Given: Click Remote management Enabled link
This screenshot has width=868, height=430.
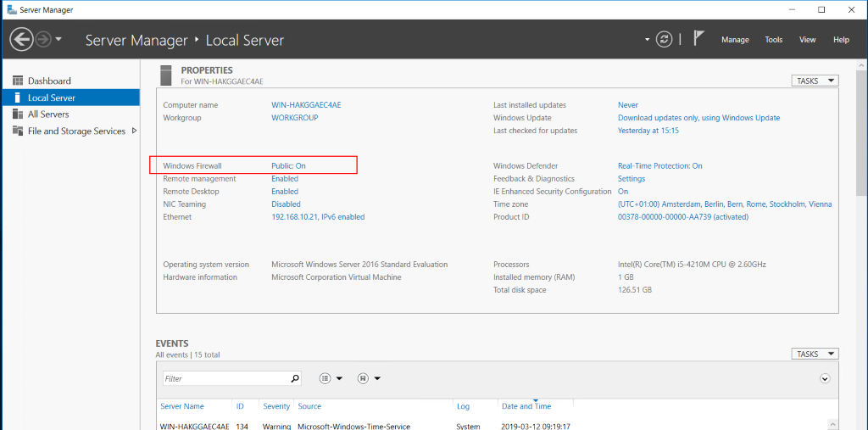Looking at the screenshot, I should click(x=285, y=178).
